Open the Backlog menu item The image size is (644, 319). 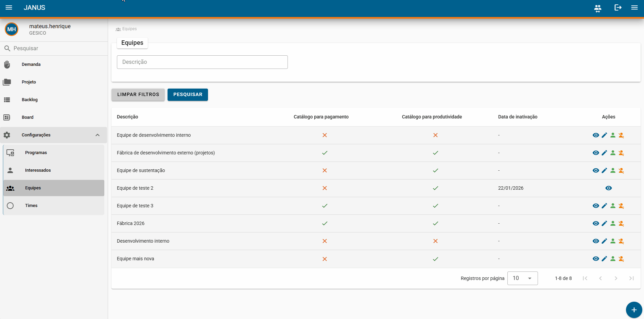54,100
